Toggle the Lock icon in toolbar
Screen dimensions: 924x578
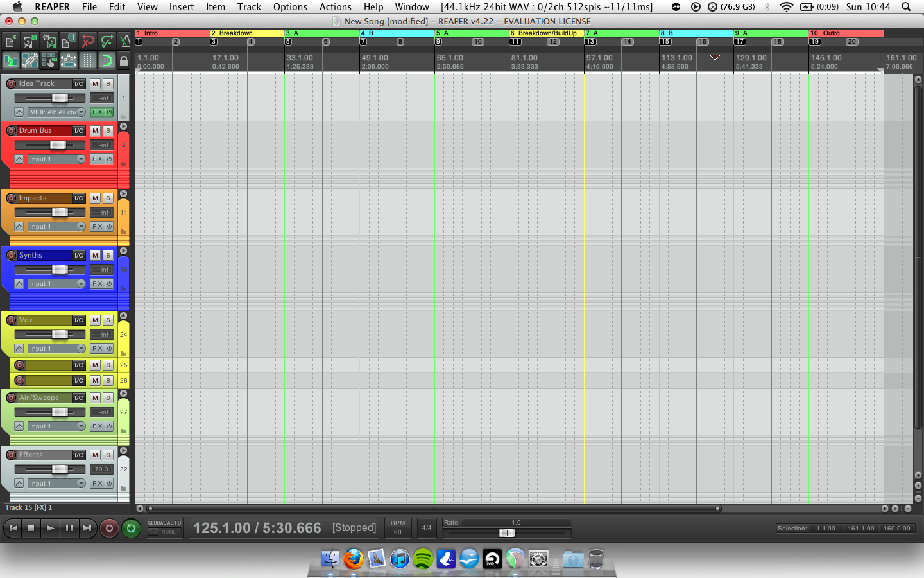pos(124,61)
